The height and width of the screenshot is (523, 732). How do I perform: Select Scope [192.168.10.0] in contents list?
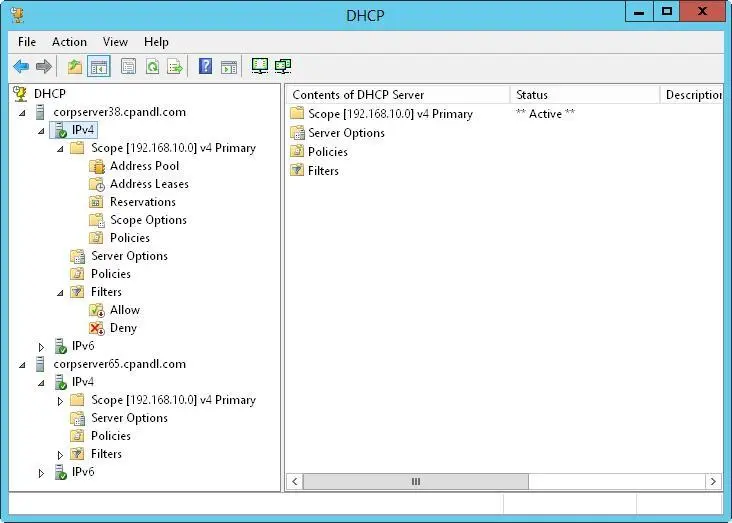[x=390, y=114]
